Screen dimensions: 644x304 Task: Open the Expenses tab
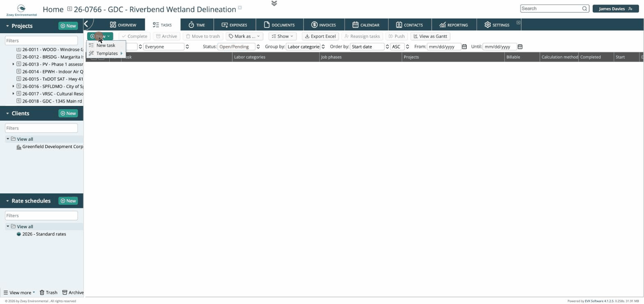click(234, 25)
